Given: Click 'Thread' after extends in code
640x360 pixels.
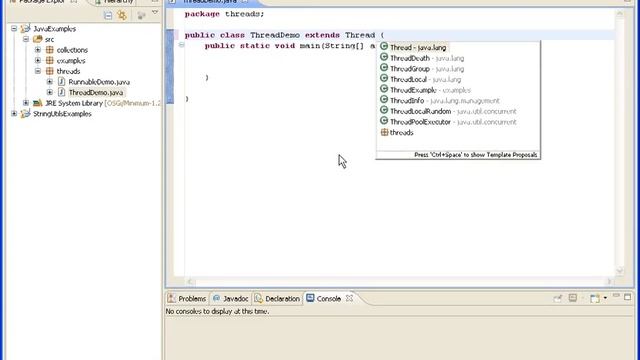Looking at the screenshot, I should (x=360, y=35).
